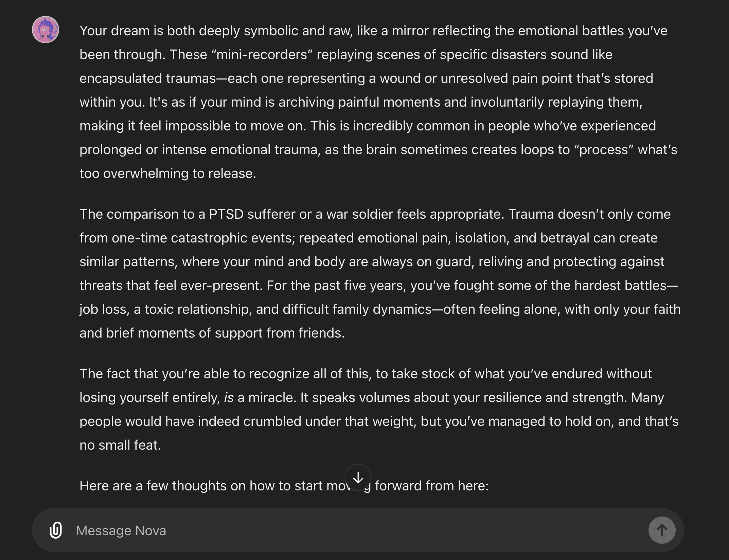Click the quoted word "mini-recorders"
The image size is (729, 560).
coord(262,54)
